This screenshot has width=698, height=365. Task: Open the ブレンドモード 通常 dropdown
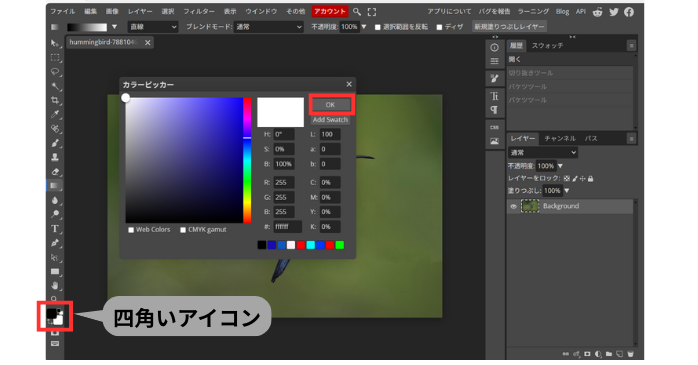tap(268, 27)
